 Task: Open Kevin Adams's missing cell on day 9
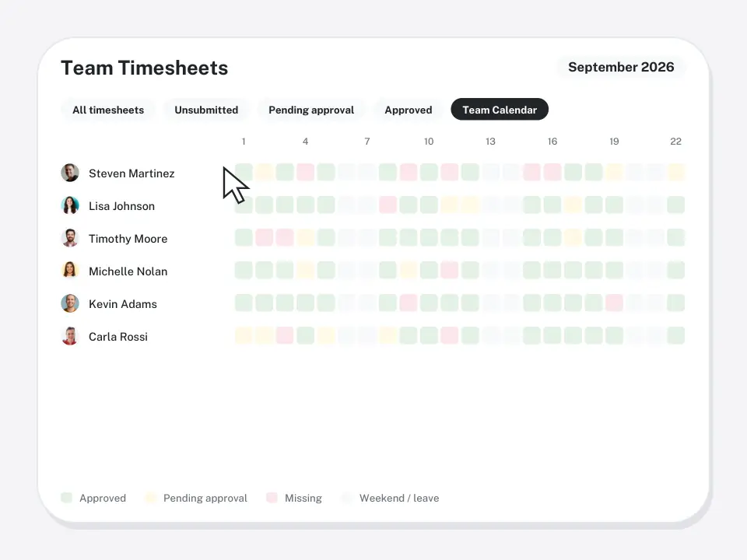pos(409,303)
